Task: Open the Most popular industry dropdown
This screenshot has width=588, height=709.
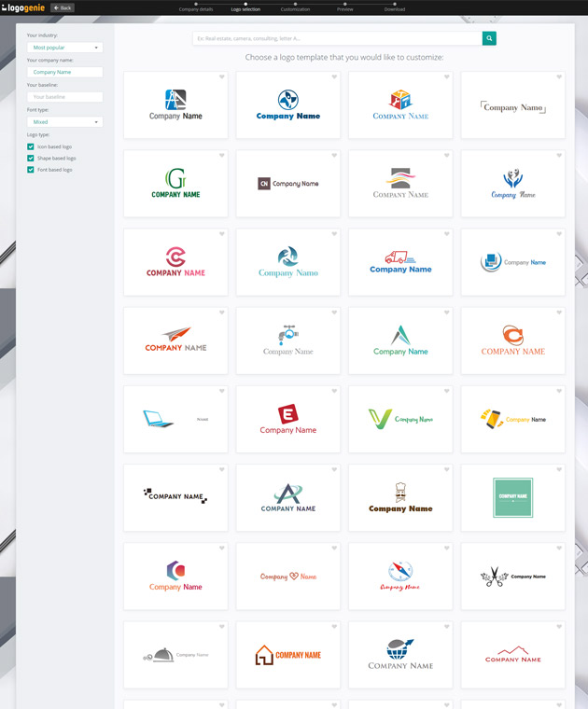Action: click(x=64, y=48)
